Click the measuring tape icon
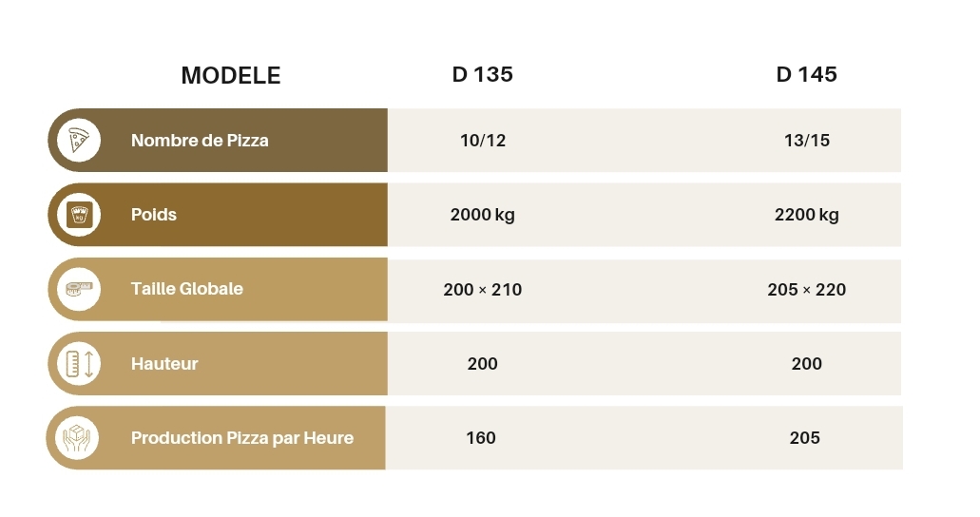This screenshot has height=517, width=980. [79, 289]
